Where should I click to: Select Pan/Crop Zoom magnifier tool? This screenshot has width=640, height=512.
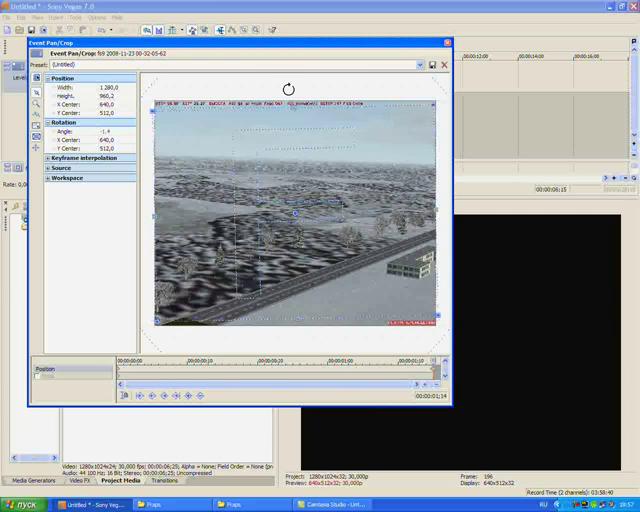coord(36,104)
